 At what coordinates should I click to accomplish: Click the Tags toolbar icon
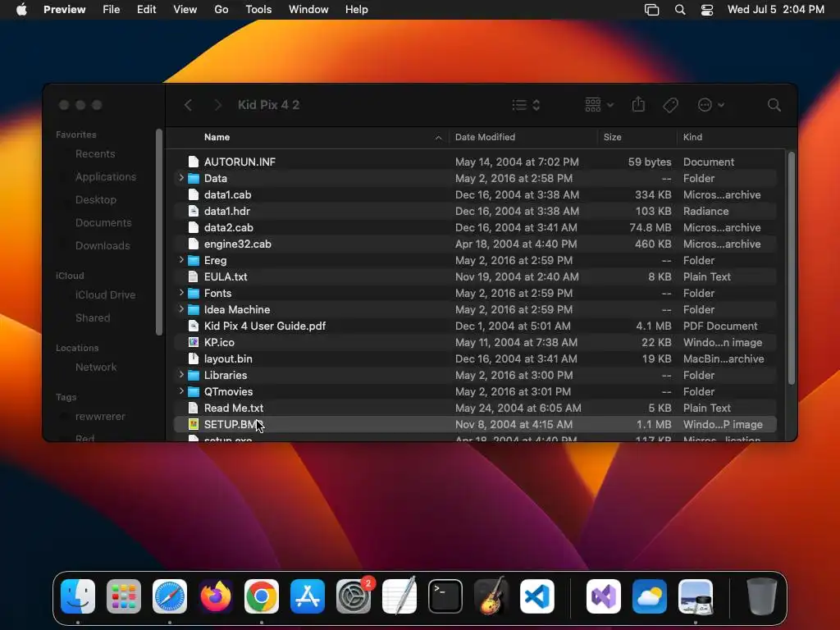point(670,105)
